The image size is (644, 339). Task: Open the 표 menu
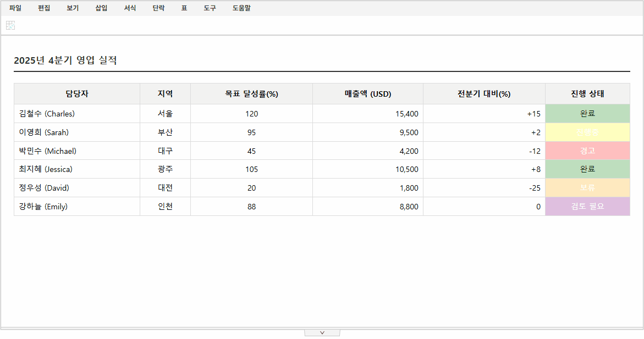tap(184, 8)
